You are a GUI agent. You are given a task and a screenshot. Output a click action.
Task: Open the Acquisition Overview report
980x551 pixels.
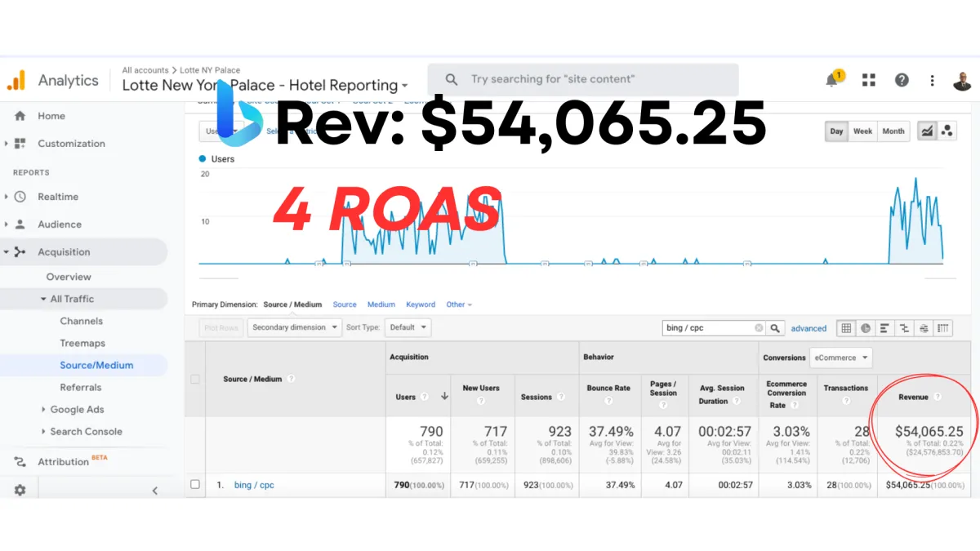click(69, 277)
